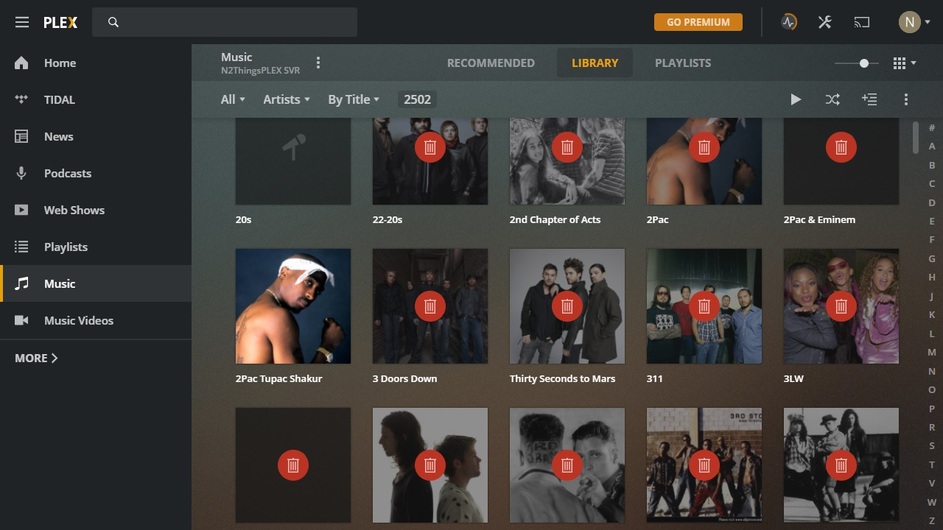The height and width of the screenshot is (530, 943).
Task: Click the 2502 item count badge
Action: (417, 99)
